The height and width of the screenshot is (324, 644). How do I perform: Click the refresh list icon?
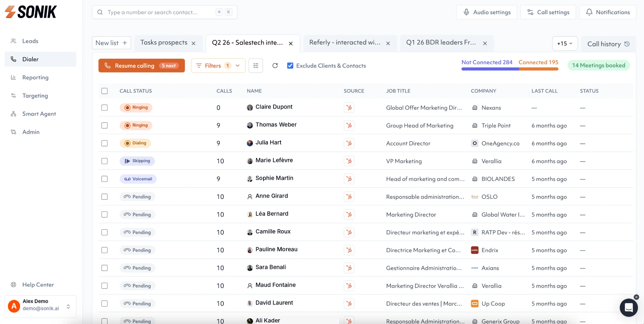[x=275, y=65]
